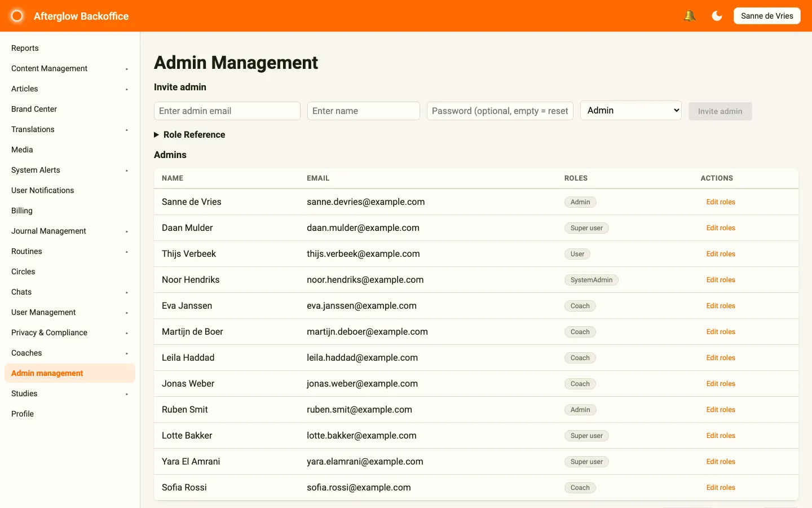Open Circles in the sidebar
The image size is (812, 508).
pyautogui.click(x=70, y=271)
